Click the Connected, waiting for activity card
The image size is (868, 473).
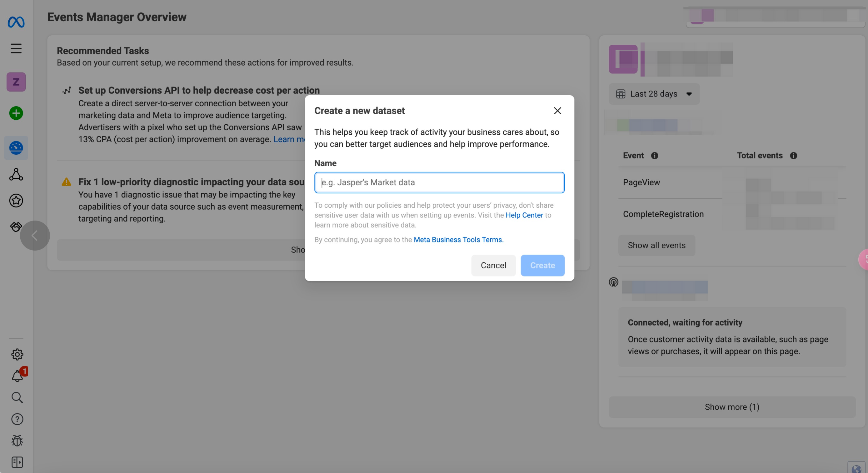732,337
